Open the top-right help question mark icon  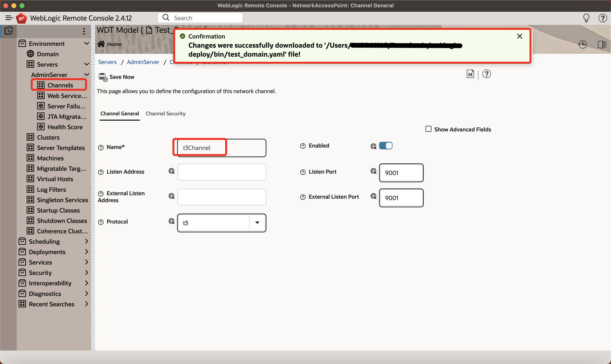click(x=602, y=18)
